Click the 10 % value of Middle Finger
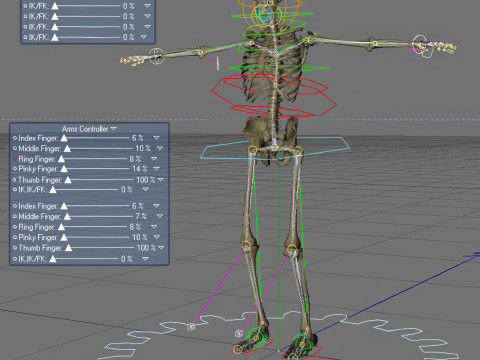Image resolution: width=480 pixels, height=360 pixels. [x=143, y=148]
